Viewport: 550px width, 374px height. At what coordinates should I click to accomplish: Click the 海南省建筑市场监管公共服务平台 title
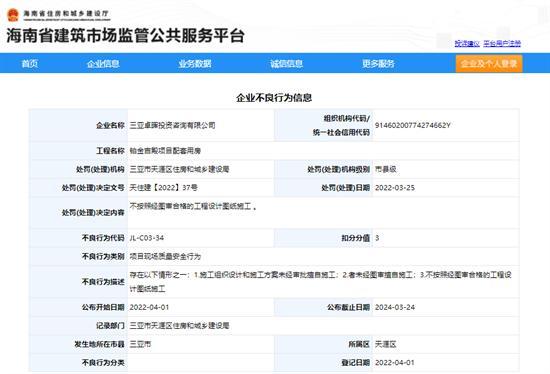[125, 35]
